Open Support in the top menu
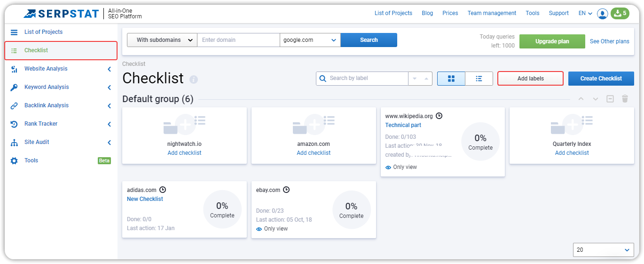The image size is (644, 264). 559,13
